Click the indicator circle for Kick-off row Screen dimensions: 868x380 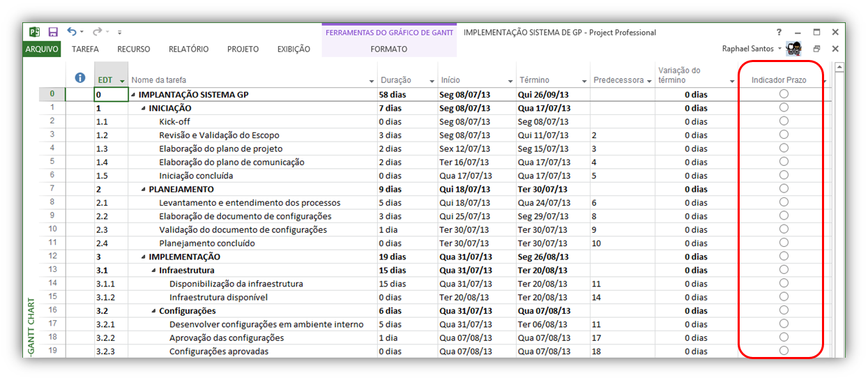[x=784, y=121]
